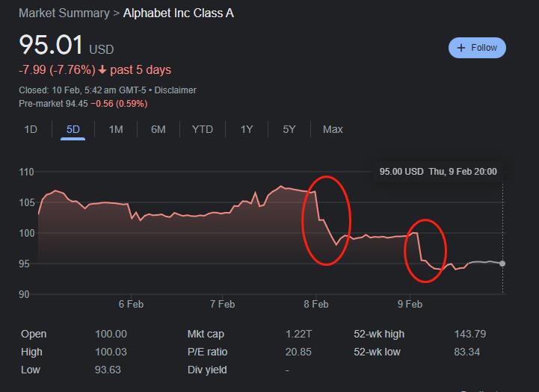Open the Disclaimer link
The image size is (539, 392).
point(175,90)
